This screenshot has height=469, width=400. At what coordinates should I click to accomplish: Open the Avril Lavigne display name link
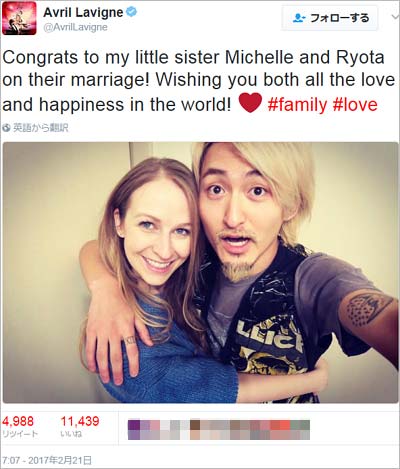point(83,12)
